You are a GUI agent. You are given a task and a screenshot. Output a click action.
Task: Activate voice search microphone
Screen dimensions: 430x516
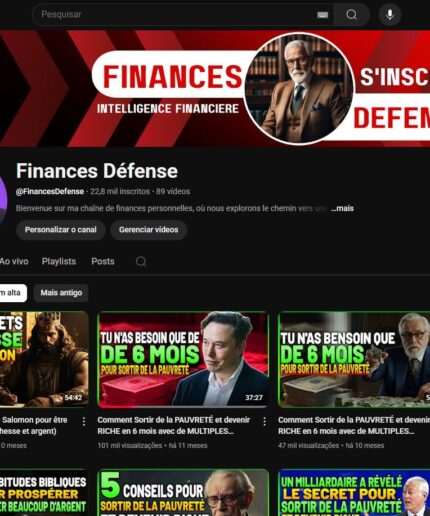click(x=390, y=15)
